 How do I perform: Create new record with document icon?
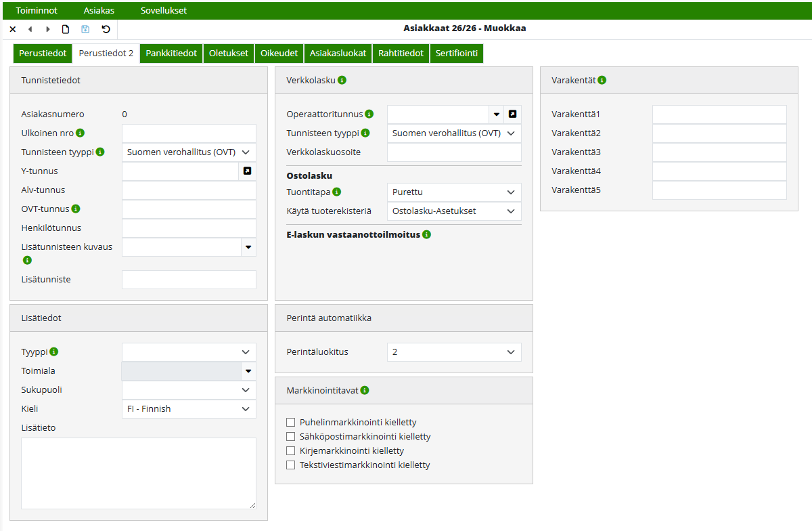[66, 29]
